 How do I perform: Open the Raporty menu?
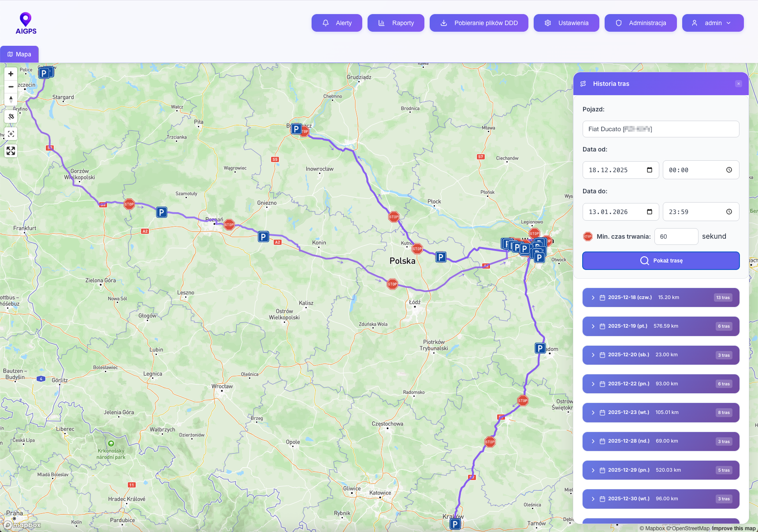(396, 23)
